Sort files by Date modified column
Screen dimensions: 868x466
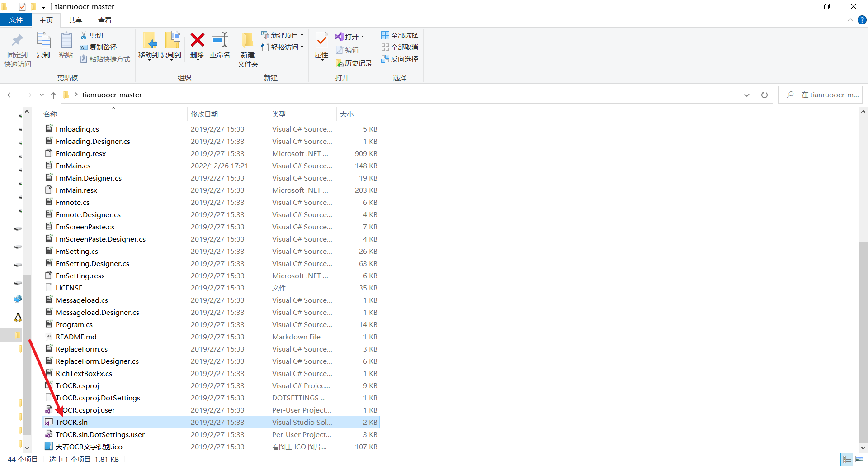pos(228,114)
